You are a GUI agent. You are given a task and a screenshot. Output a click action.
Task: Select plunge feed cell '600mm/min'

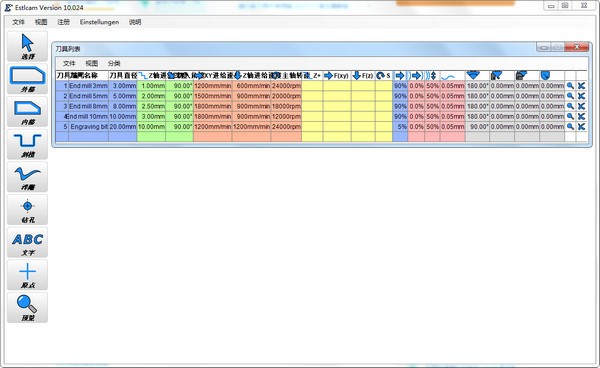[251, 86]
